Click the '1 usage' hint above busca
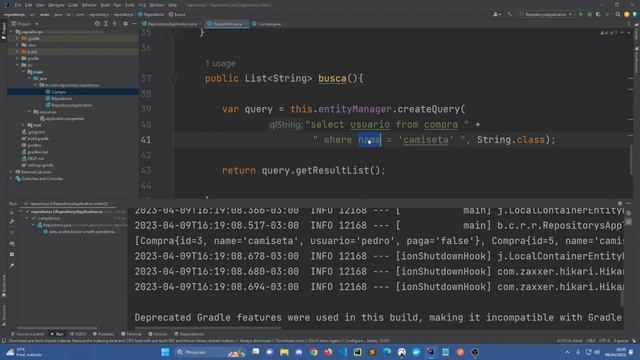 220,63
